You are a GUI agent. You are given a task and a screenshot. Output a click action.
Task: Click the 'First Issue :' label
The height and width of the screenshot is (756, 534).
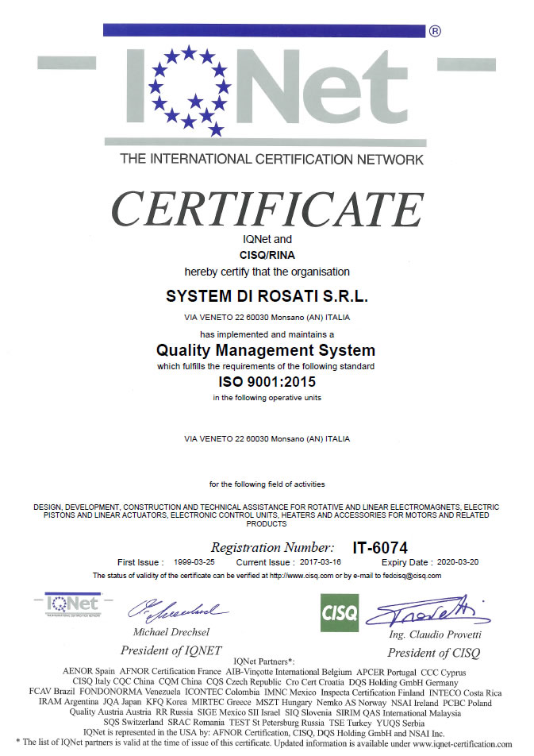[x=140, y=562]
